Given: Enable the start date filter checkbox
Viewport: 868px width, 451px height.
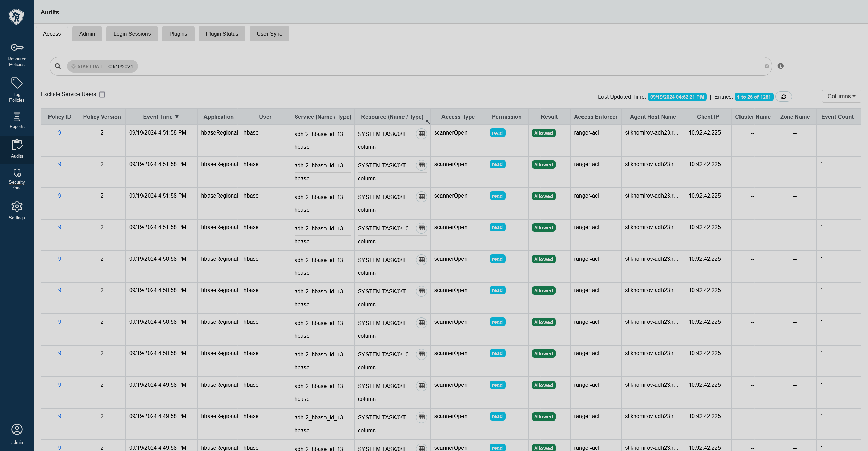Looking at the screenshot, I should (x=74, y=66).
